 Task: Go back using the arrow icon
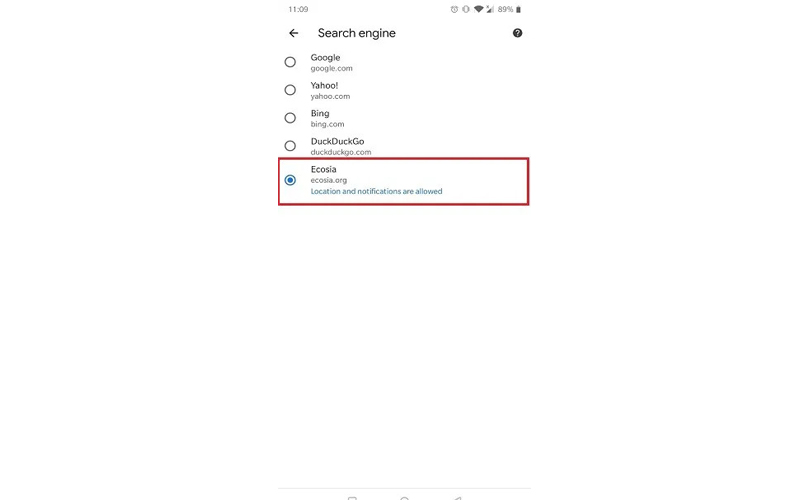(x=293, y=33)
